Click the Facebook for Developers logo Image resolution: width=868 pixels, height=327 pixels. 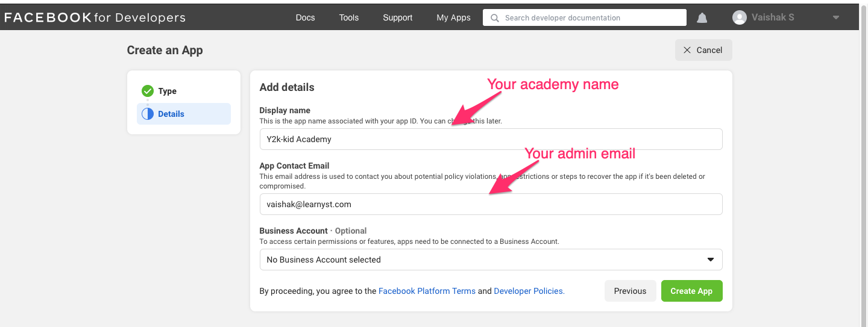(95, 17)
